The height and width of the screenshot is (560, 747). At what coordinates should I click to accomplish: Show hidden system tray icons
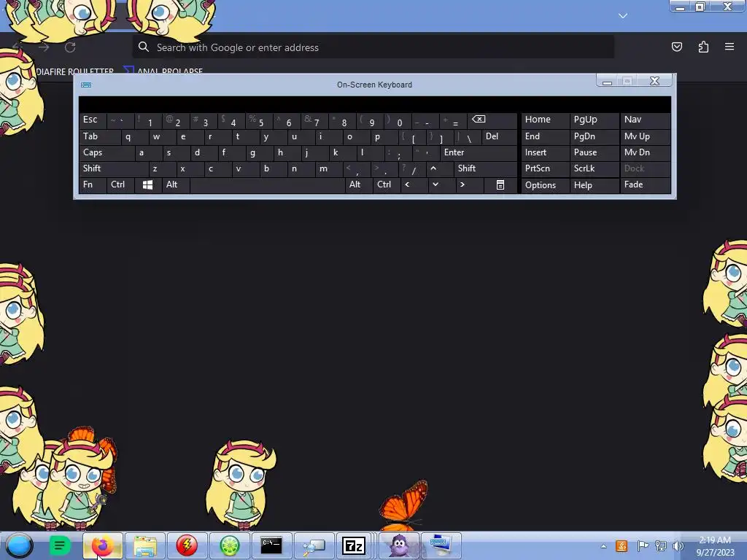pos(603,546)
